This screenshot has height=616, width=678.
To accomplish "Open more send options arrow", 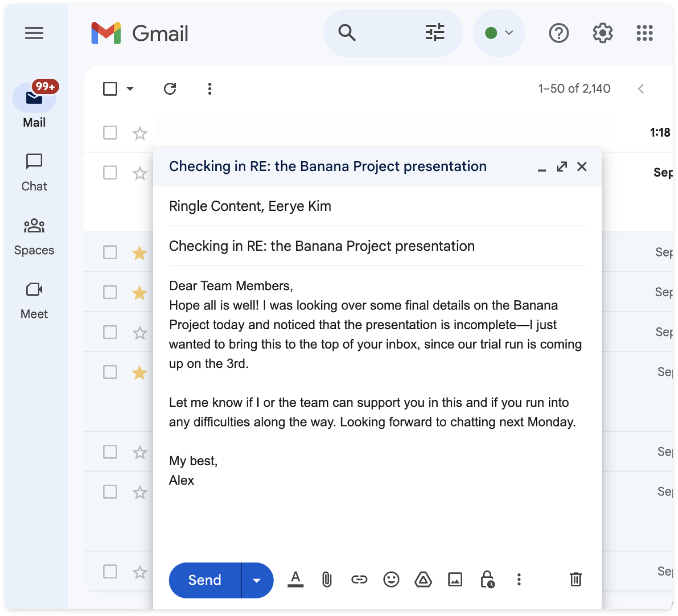I will point(257,580).
